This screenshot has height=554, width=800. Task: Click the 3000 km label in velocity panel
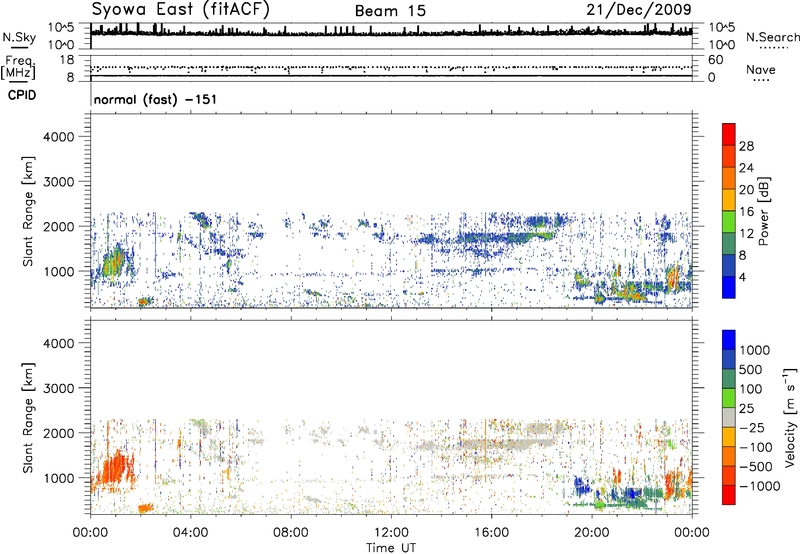(59, 388)
